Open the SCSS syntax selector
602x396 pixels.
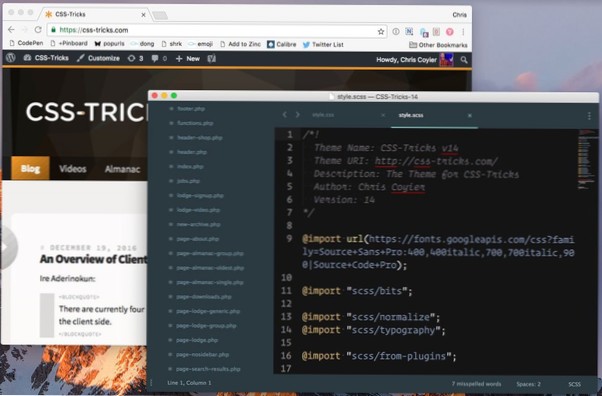point(574,384)
